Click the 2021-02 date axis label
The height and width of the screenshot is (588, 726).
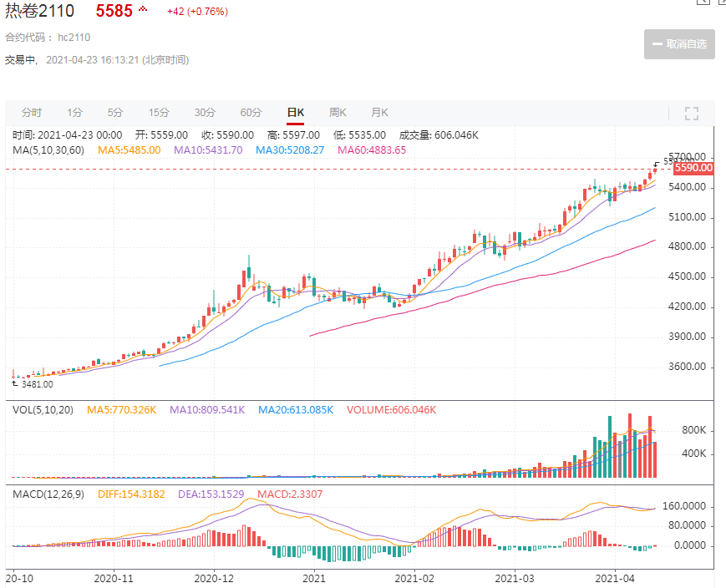414,578
